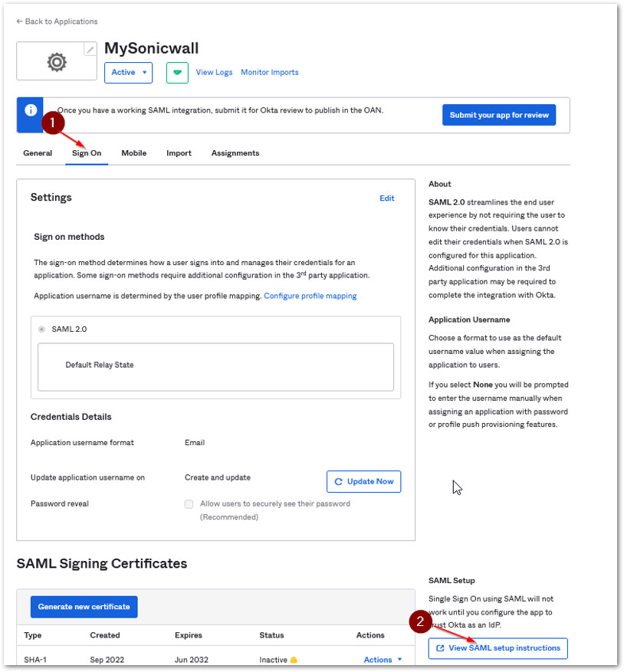Click the green handshake provisioning icon button
The width and height of the screenshot is (624, 672).
tap(177, 73)
